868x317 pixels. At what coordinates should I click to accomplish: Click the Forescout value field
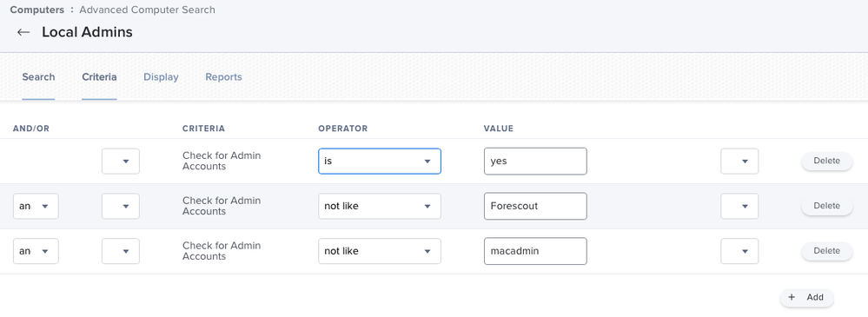click(x=535, y=206)
